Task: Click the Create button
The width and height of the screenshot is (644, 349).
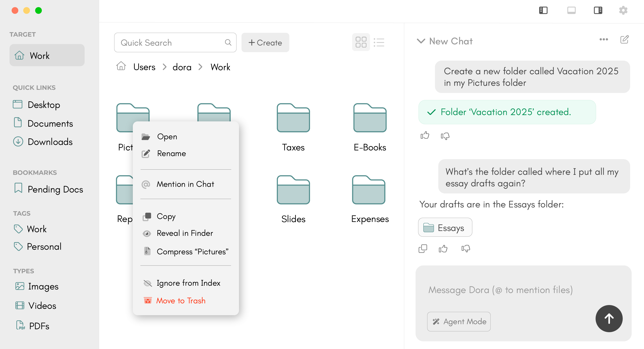Action: tap(265, 42)
